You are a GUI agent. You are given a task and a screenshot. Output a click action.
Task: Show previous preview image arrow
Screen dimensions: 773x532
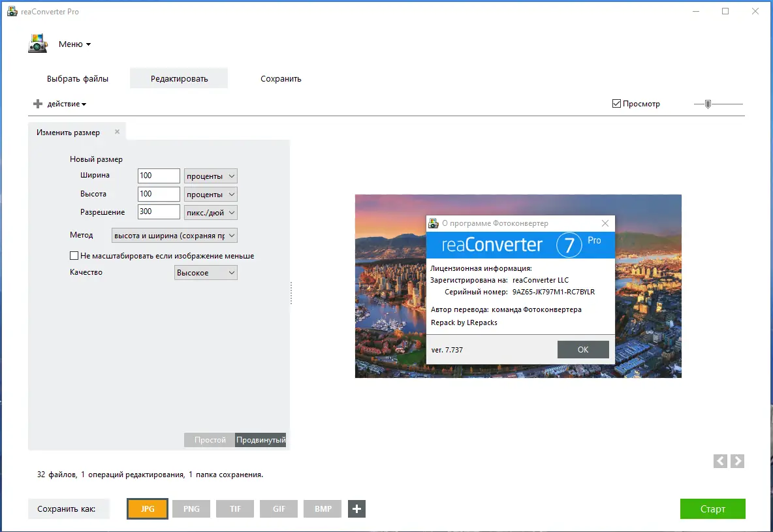click(x=720, y=461)
